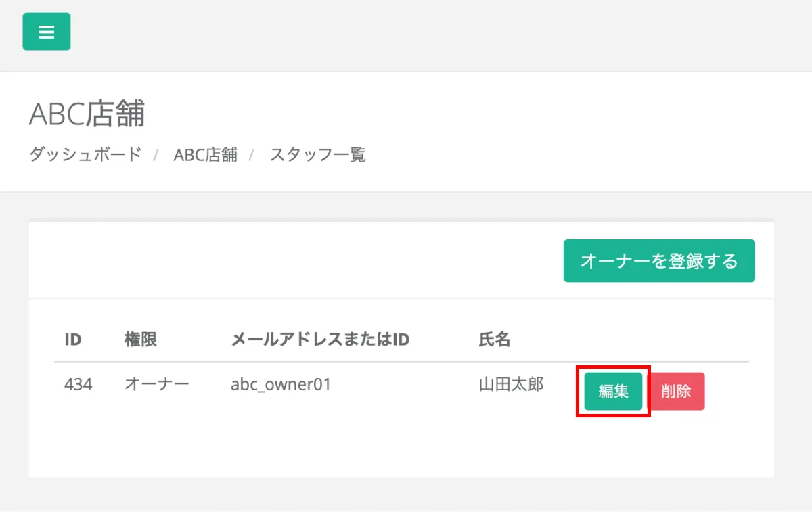Click blank panel area beneath the staff row
This screenshot has width=812, height=512.
point(401,446)
